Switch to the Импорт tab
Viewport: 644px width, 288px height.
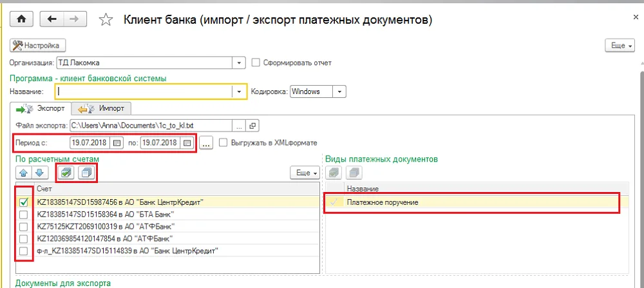point(101,108)
